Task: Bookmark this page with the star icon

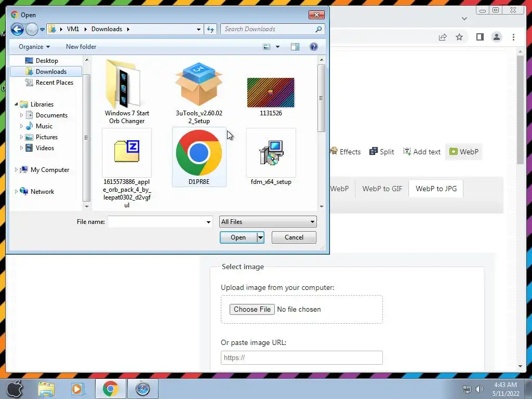Action: pyautogui.click(x=459, y=37)
